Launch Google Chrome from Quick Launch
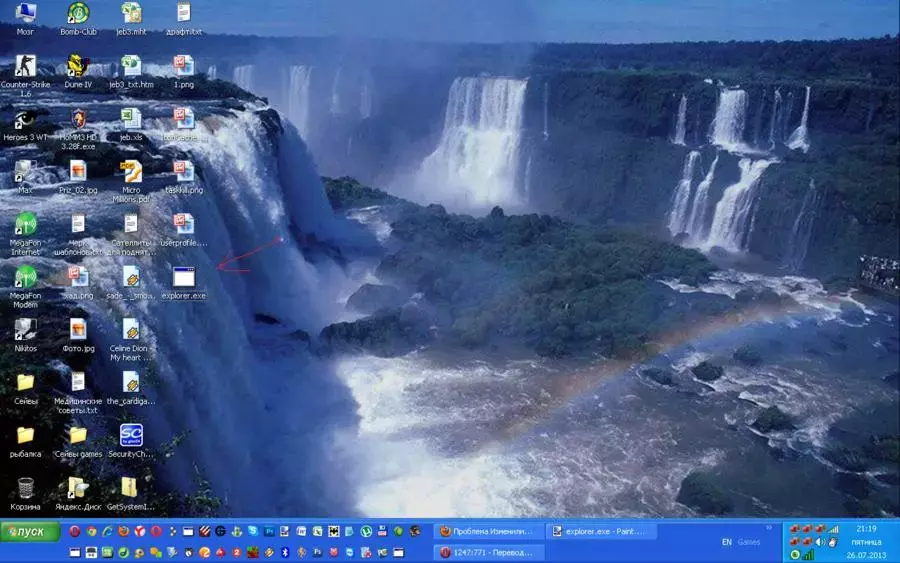The image size is (900, 563). click(x=91, y=531)
